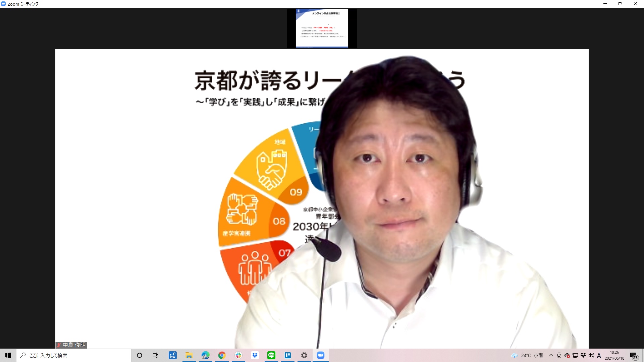Restore down the Zoom meeting window
644x362 pixels.
(620, 4)
